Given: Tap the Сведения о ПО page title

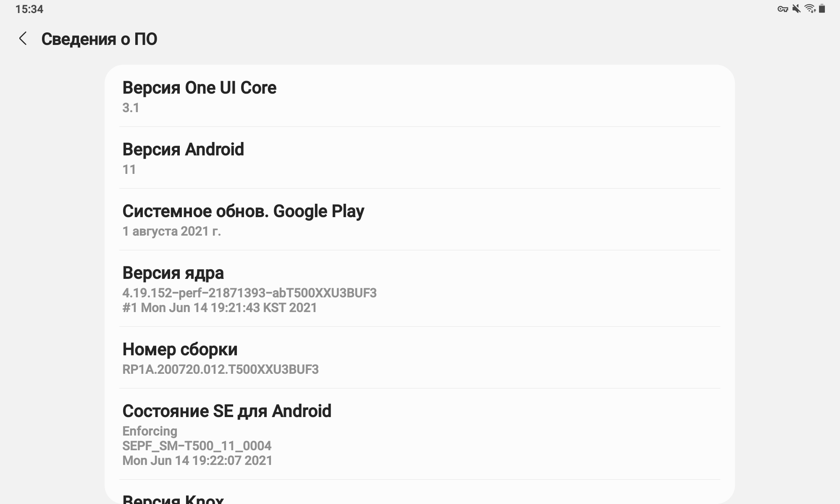Looking at the screenshot, I should coord(99,39).
